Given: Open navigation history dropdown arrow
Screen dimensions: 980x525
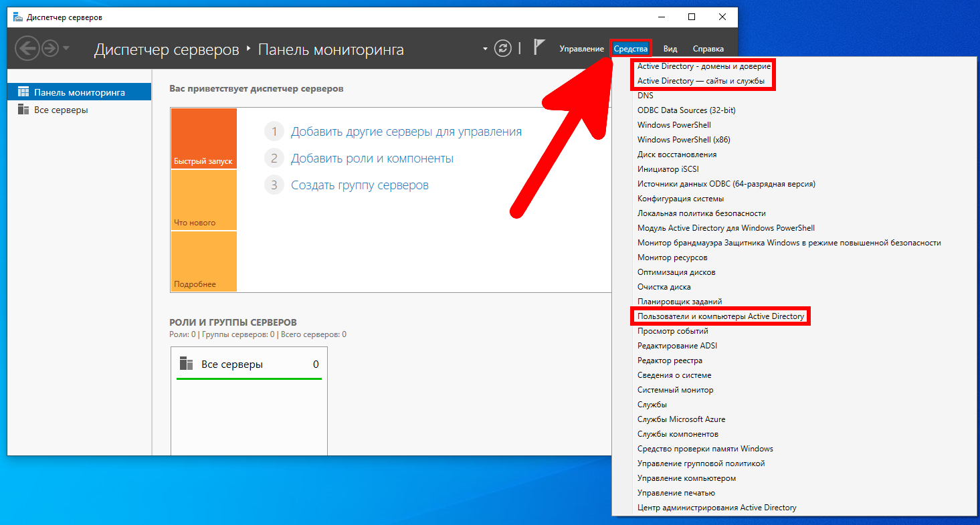Looking at the screenshot, I should click(x=66, y=48).
